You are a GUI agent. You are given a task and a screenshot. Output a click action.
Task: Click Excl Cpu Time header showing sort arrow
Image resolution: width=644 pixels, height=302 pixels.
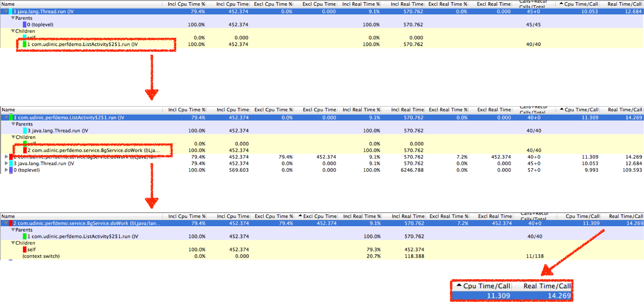point(317,216)
